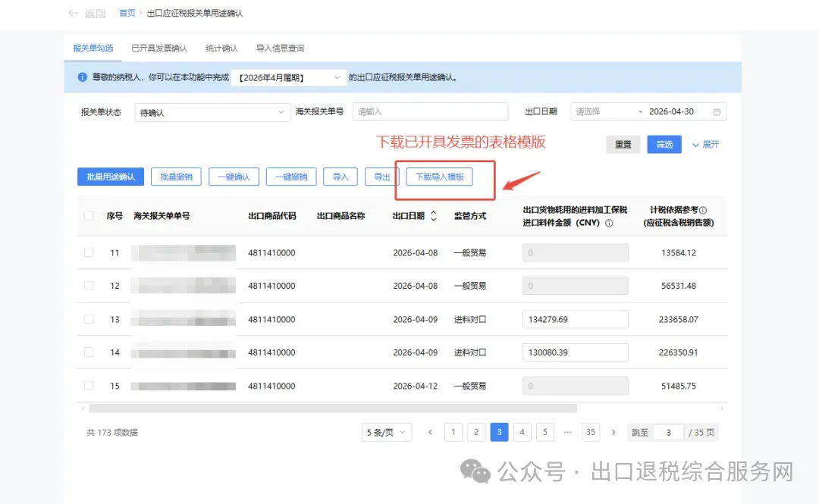Click the 2026-04-12 date in row 15

416,386
